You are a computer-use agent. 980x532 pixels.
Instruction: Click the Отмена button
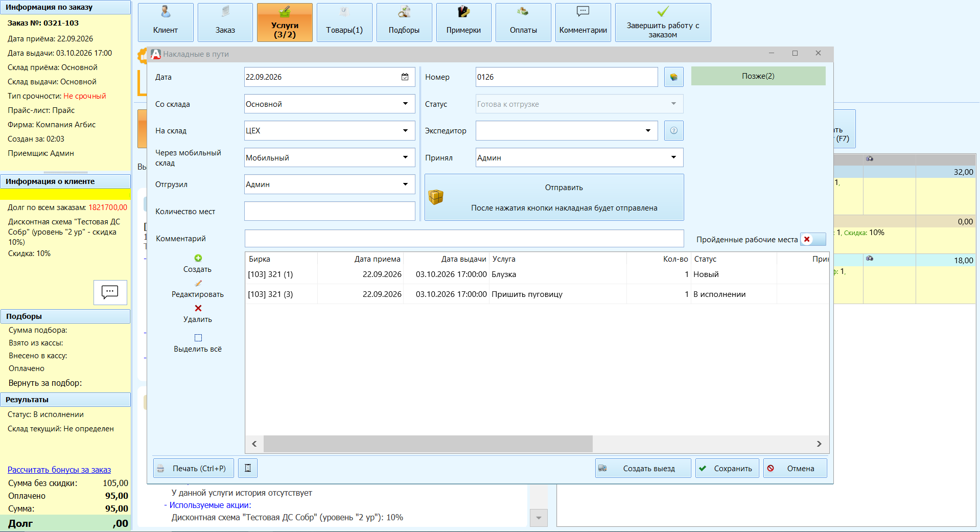pos(795,468)
